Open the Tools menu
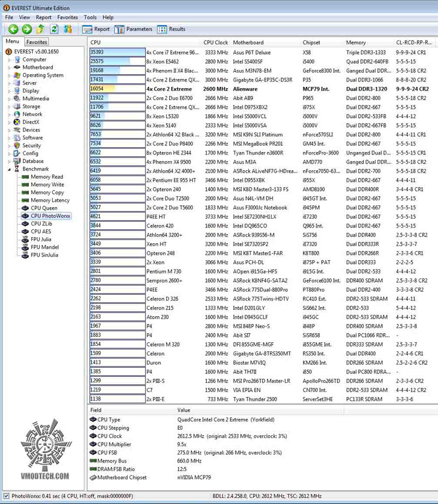438x504 pixels. click(90, 18)
